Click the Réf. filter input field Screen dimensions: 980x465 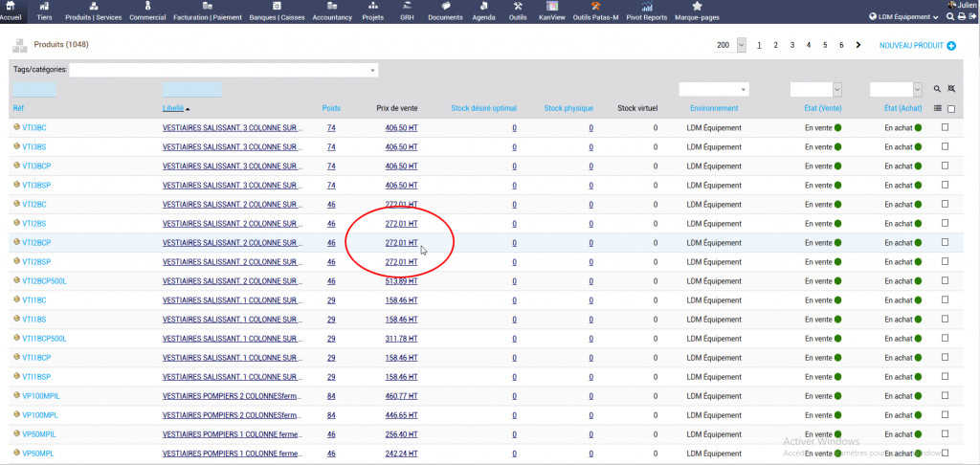(x=33, y=90)
